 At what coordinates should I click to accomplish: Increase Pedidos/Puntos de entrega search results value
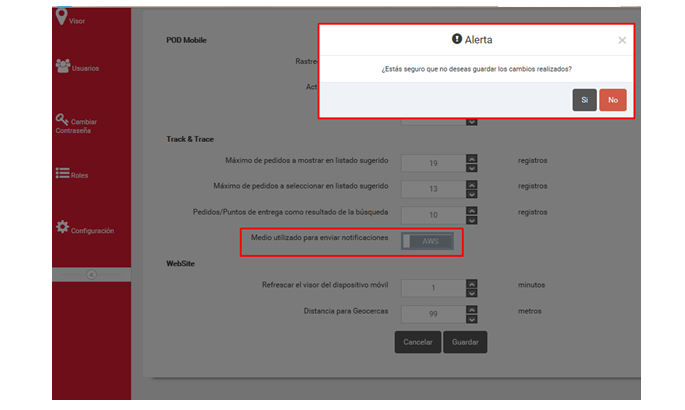coord(472,208)
